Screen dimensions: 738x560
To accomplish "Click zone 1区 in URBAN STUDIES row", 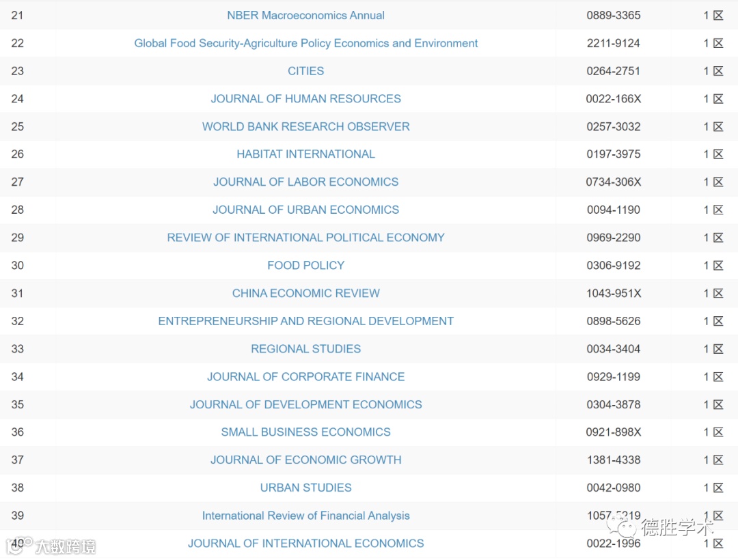I will click(x=713, y=488).
